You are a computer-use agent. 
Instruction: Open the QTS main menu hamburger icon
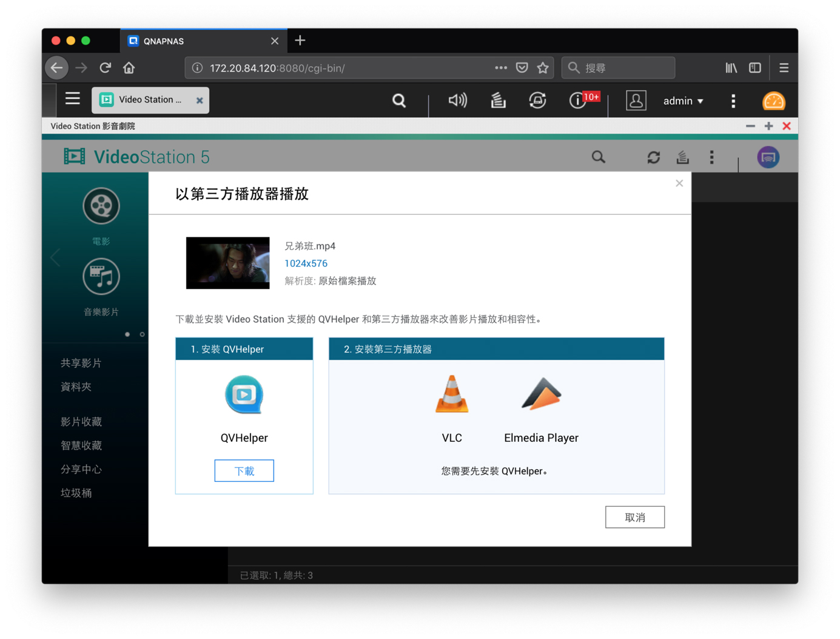pos(73,99)
